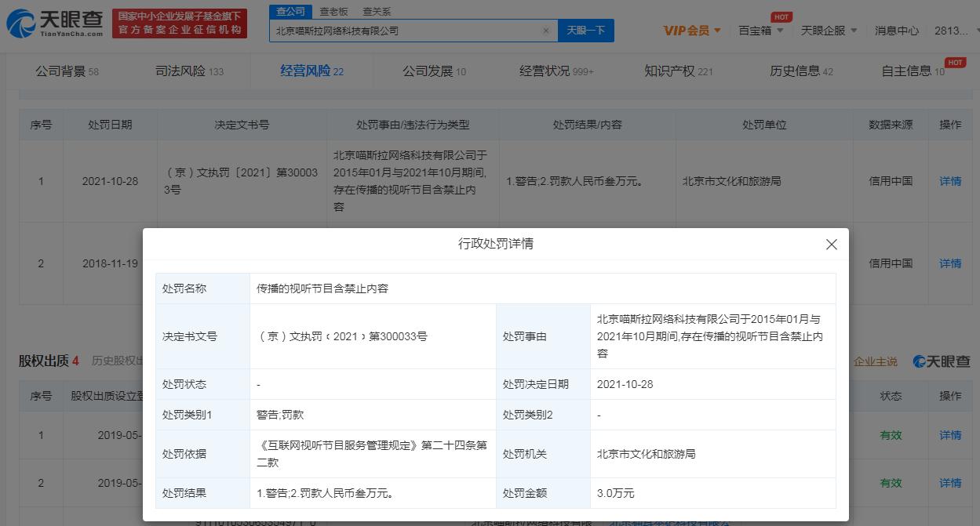Switch to the 查老板 search tab

click(333, 12)
